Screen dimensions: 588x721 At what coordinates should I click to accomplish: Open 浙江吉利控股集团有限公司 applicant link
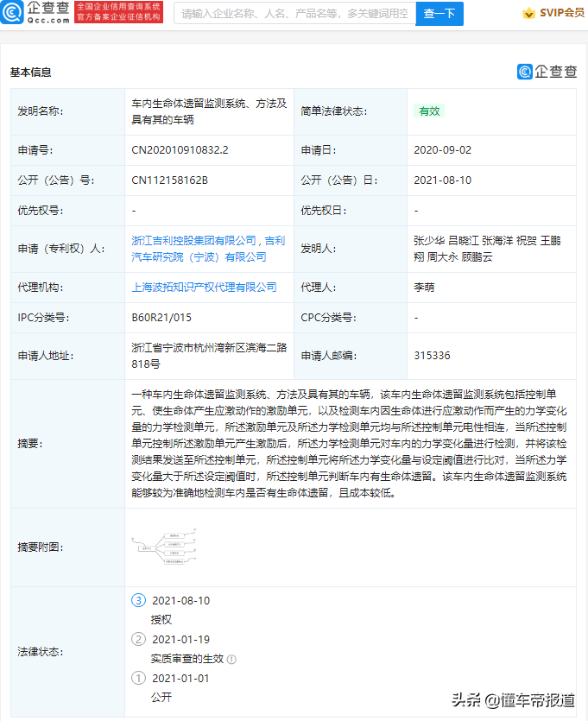(194, 241)
